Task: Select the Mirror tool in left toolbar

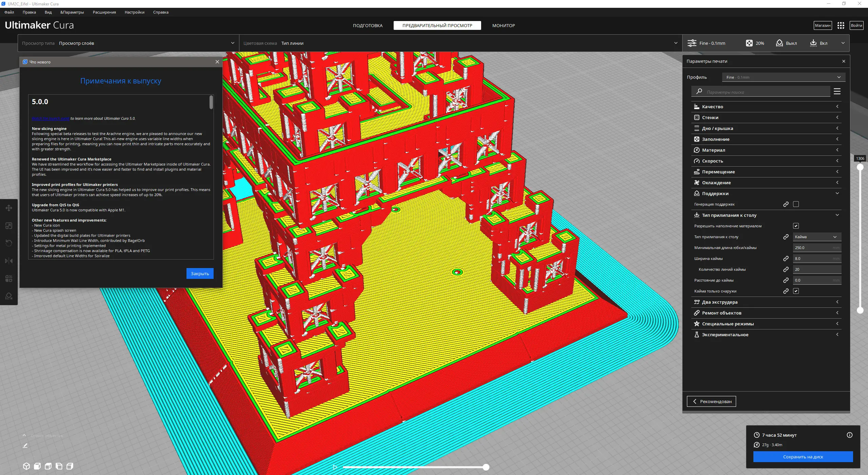Action: [9, 261]
